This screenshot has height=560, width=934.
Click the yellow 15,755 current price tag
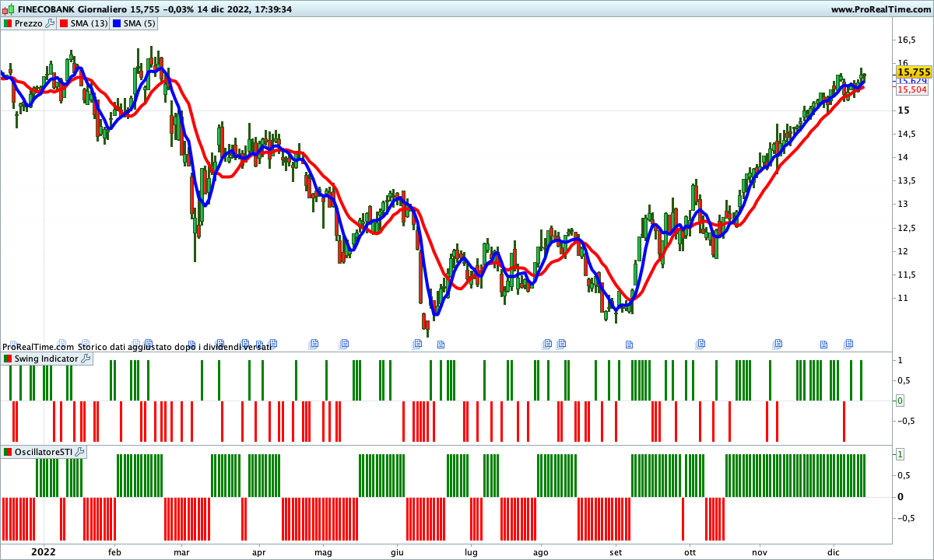click(x=913, y=72)
